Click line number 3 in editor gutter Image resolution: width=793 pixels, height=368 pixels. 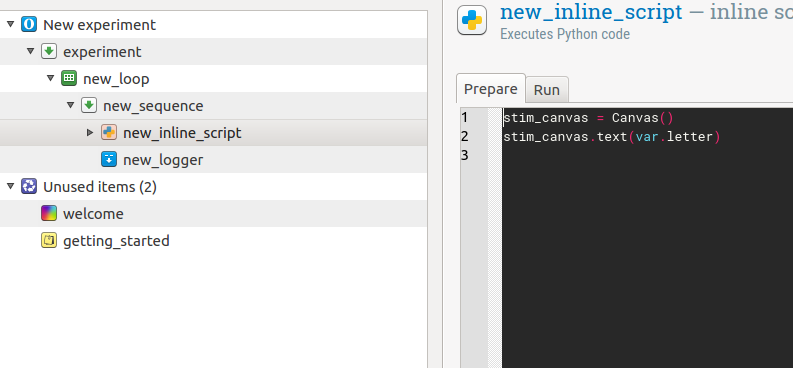(x=465, y=155)
